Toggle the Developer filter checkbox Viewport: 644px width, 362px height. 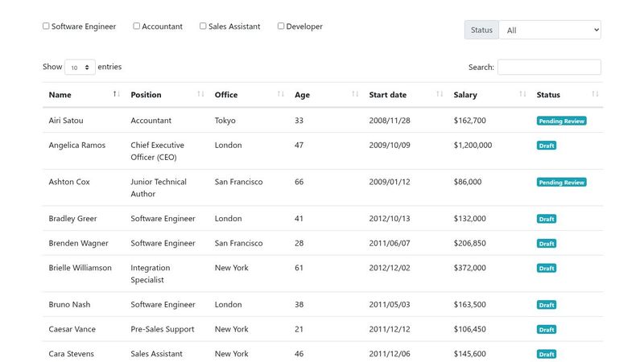coord(281,26)
